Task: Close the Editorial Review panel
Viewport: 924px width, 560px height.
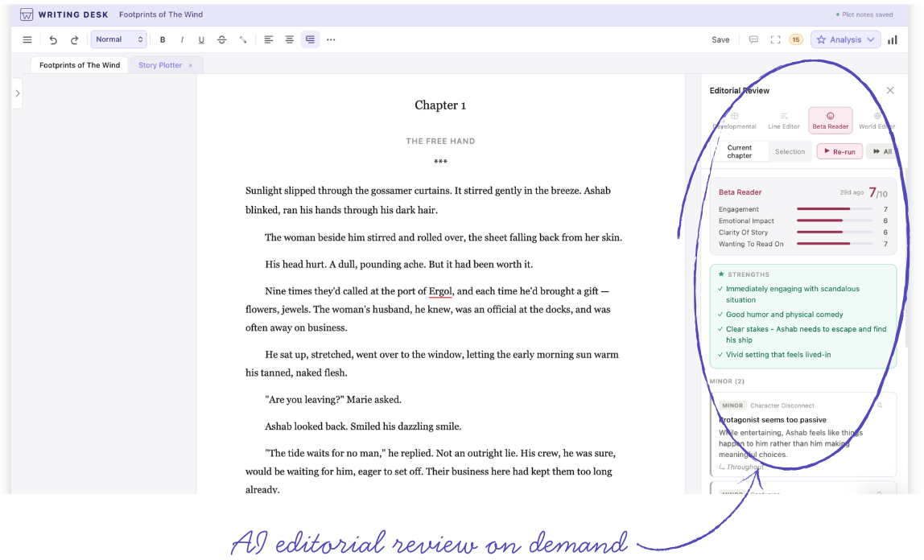Action: pos(890,90)
